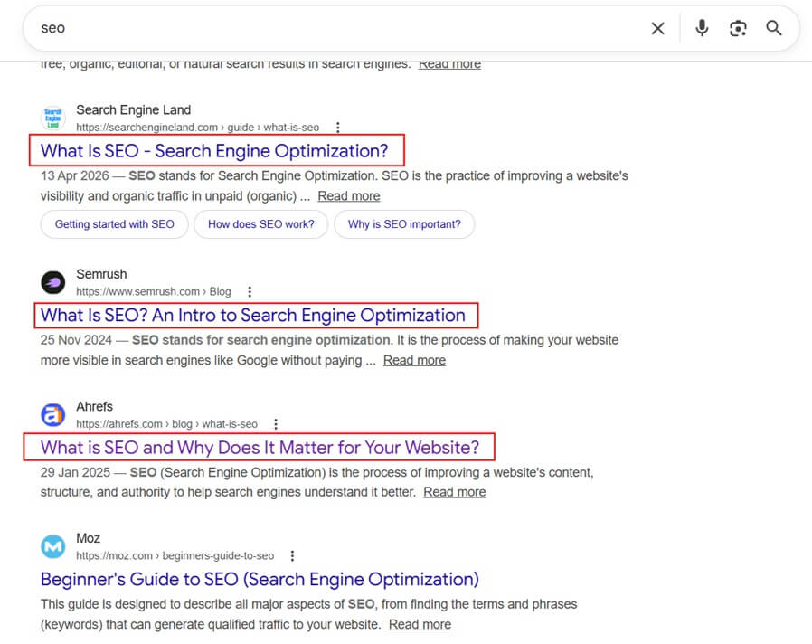Open 'Beginner's Guide to SEO' Moz result
The width and height of the screenshot is (812, 644).
coord(260,579)
